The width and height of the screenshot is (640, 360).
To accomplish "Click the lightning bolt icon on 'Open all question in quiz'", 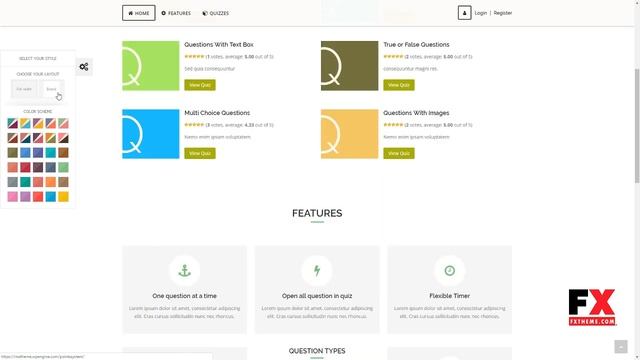I will tap(317, 271).
